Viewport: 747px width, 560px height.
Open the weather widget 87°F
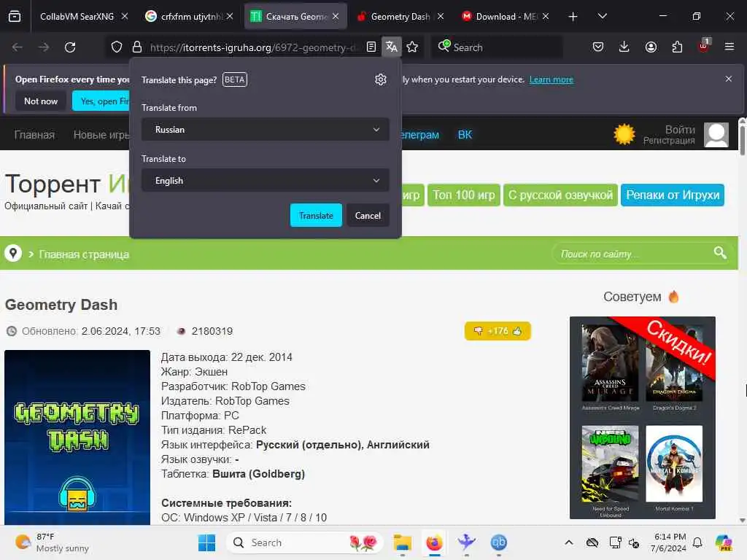pyautogui.click(x=53, y=542)
